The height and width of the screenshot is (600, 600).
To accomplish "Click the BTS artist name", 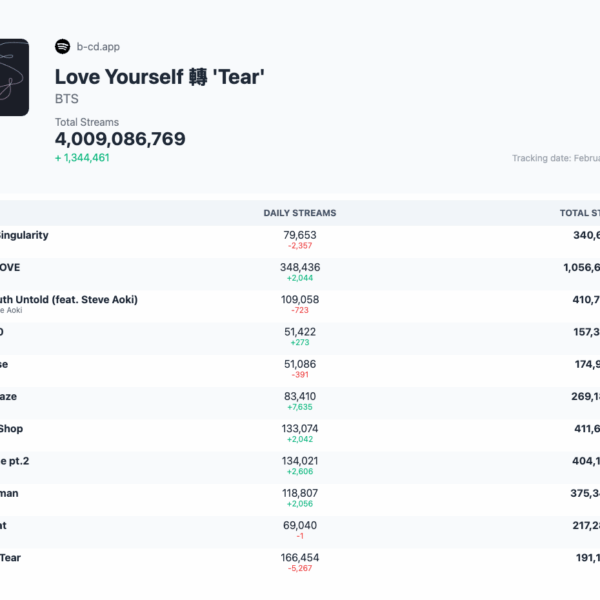I will pos(67,99).
